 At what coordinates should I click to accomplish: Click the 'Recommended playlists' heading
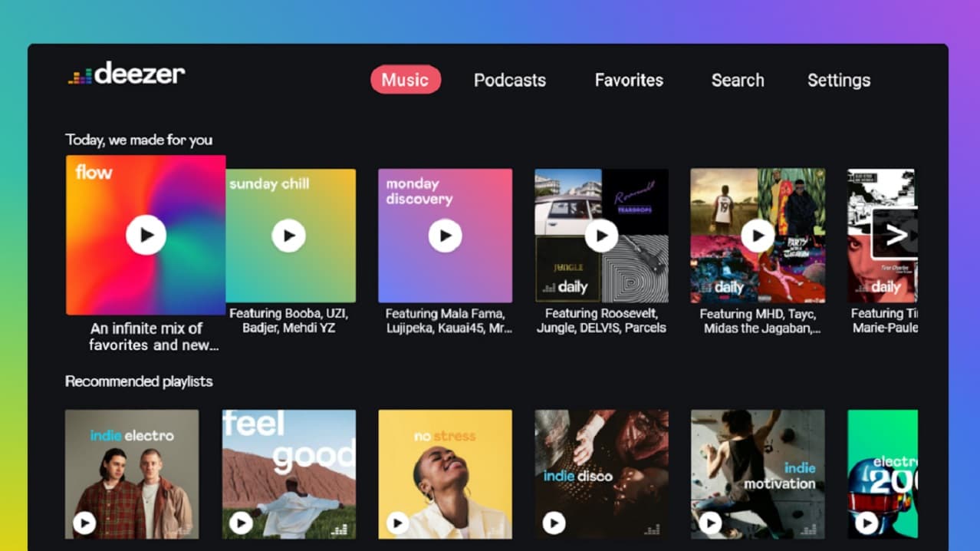pyautogui.click(x=139, y=381)
